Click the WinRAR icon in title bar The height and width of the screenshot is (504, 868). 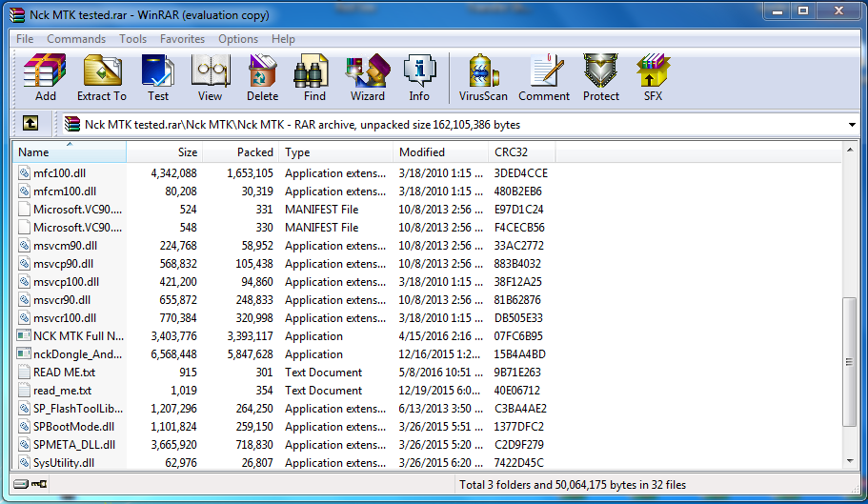(x=17, y=14)
